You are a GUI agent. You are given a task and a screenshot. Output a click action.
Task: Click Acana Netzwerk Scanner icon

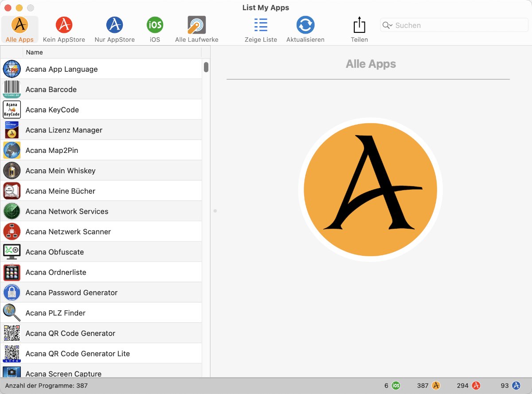tap(12, 232)
